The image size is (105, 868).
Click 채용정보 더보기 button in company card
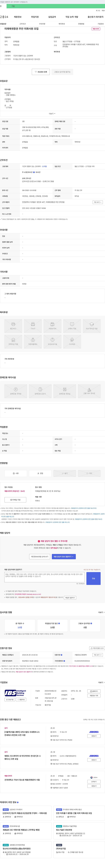tap(94, 696)
